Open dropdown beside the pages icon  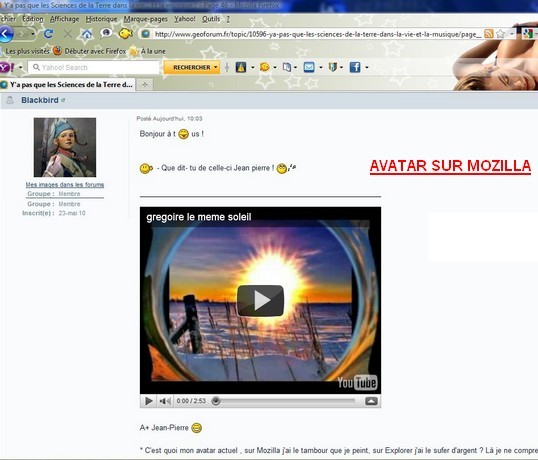[295, 67]
